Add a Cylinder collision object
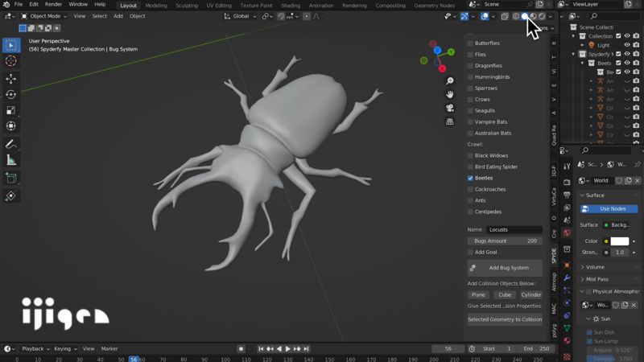 coord(531,294)
